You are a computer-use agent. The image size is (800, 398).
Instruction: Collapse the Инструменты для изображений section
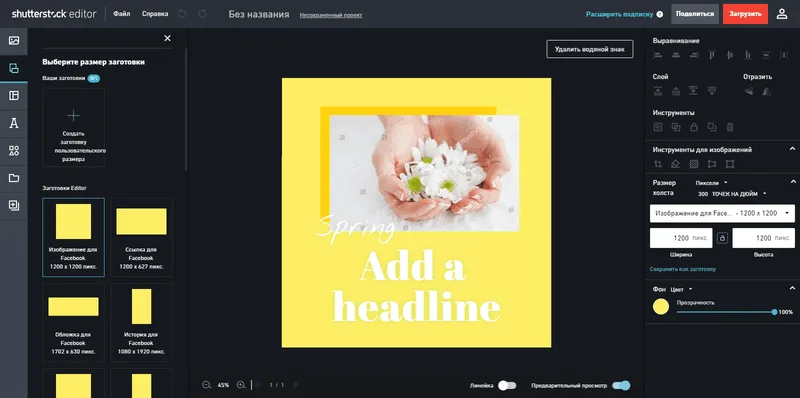(792, 149)
